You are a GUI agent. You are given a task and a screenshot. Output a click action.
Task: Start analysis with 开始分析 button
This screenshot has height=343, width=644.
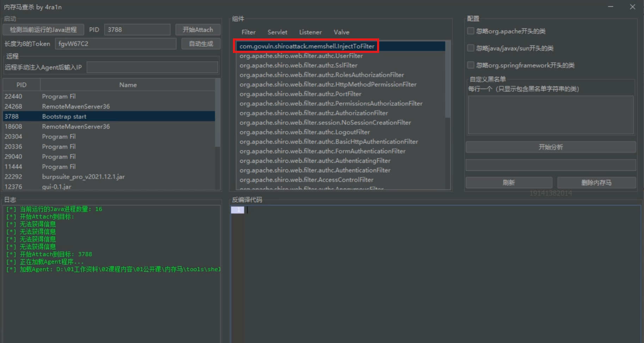tap(550, 147)
